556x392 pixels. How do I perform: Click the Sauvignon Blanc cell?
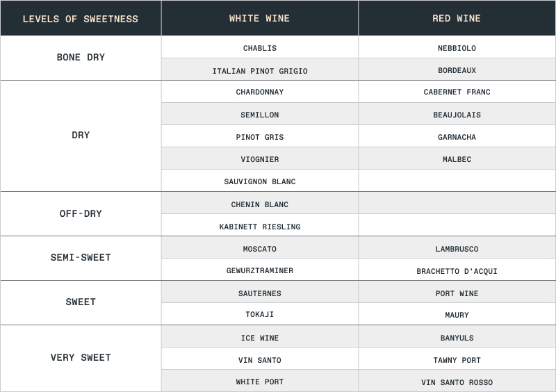tap(259, 181)
